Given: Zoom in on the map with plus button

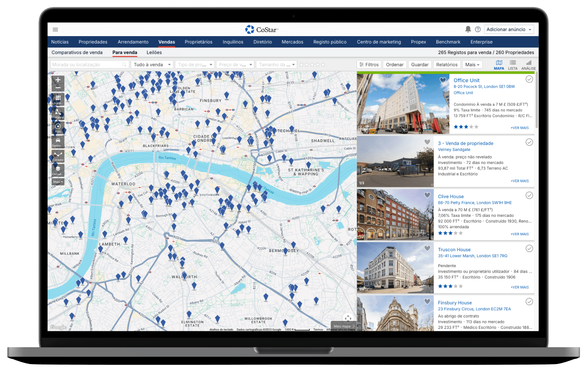Looking at the screenshot, I should coord(58,80).
